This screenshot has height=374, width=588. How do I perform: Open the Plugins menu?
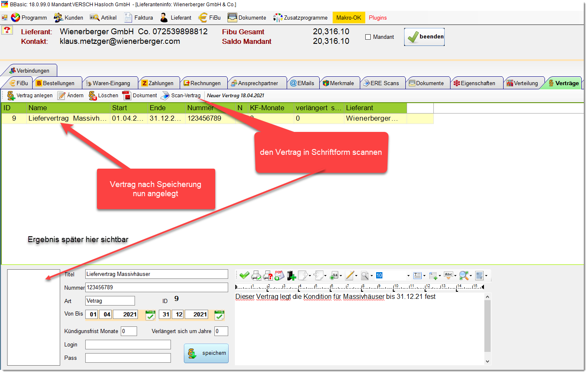point(378,18)
